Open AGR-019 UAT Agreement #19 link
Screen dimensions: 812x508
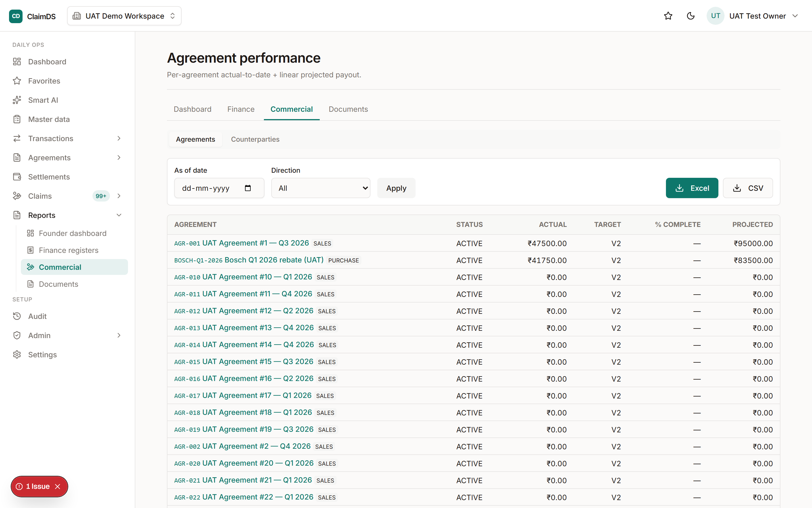pyautogui.click(x=244, y=429)
